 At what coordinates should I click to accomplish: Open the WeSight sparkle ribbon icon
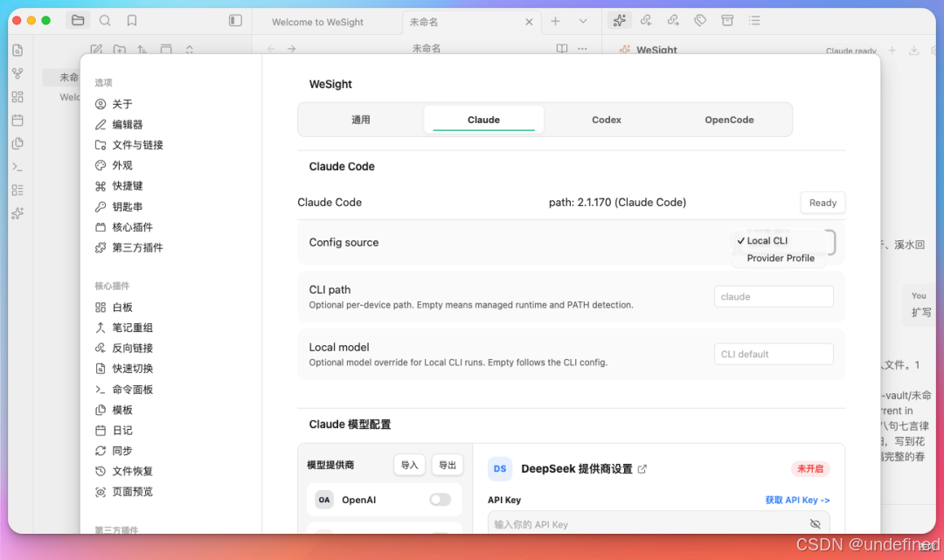click(x=17, y=213)
